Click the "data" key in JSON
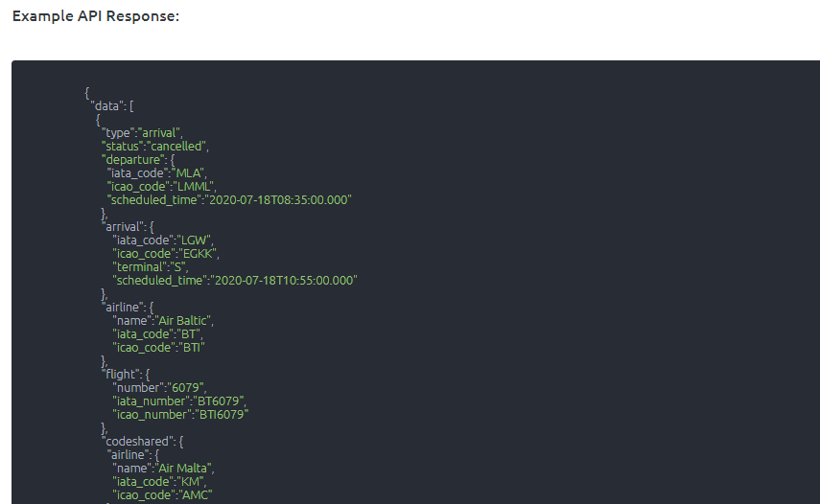Viewport: 820px width, 504px height. [106, 106]
